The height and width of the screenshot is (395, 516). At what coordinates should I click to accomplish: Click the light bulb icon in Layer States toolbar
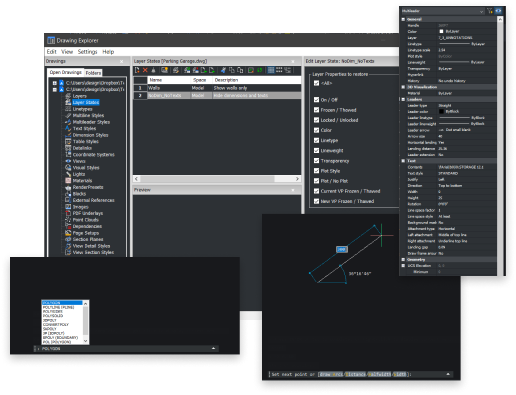pos(164,70)
